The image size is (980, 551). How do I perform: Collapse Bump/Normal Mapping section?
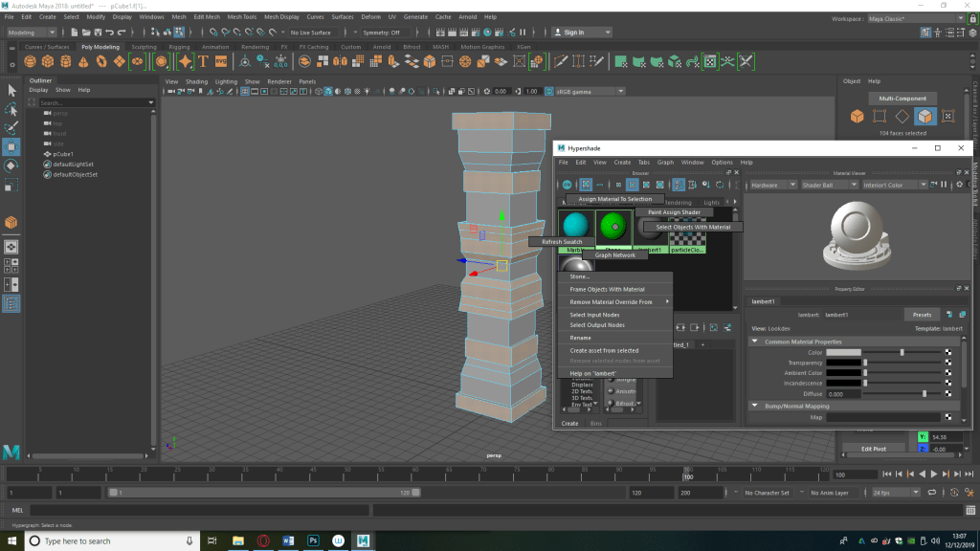(755, 406)
